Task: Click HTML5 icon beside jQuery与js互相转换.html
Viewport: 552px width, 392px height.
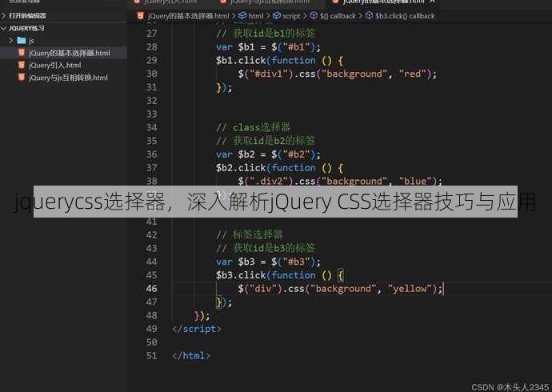Action: (x=22, y=77)
